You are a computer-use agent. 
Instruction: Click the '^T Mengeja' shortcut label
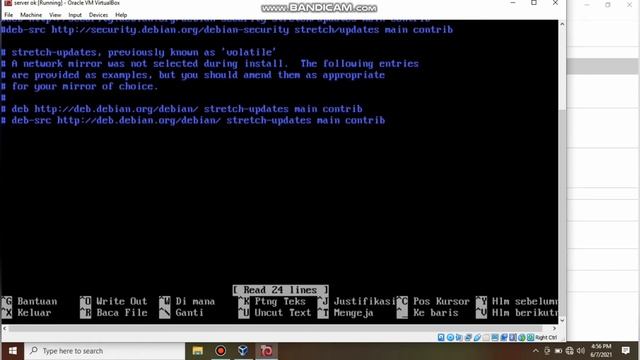pyautogui.click(x=345, y=313)
